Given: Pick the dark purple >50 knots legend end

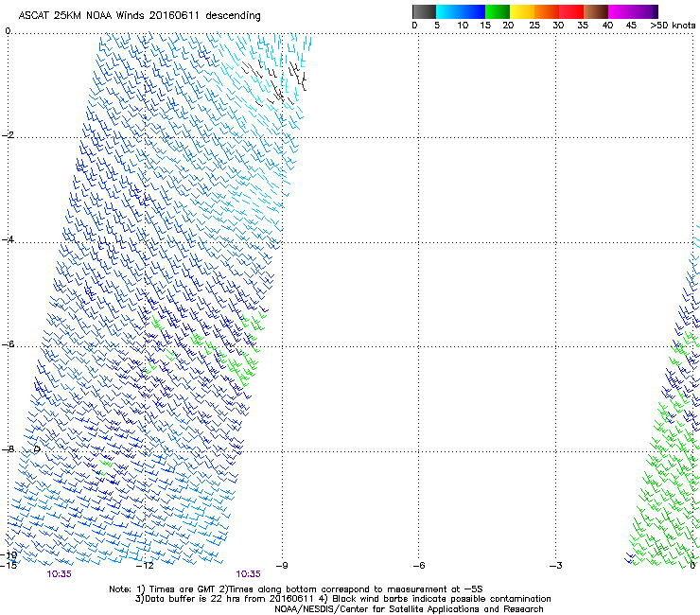Looking at the screenshot, I should pyautogui.click(x=656, y=11).
